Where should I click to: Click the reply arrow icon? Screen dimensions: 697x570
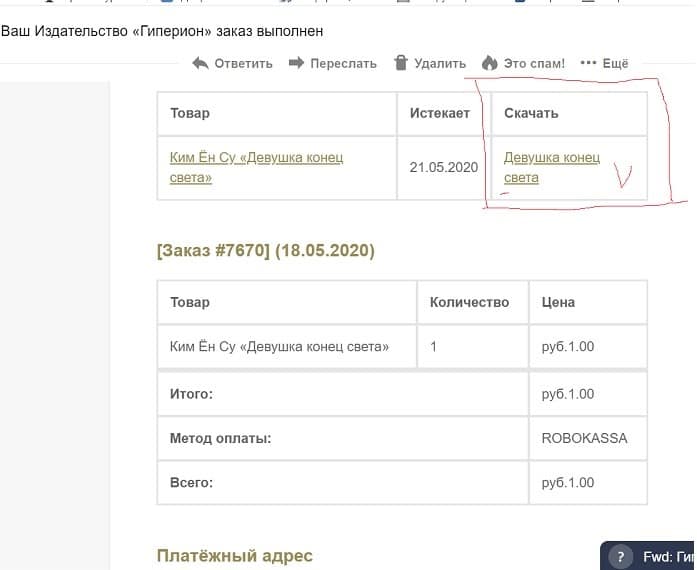click(200, 63)
